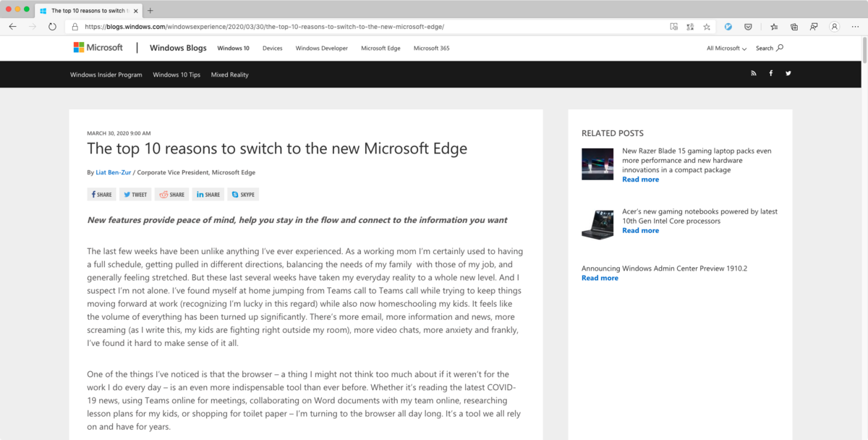The image size is (868, 440).
Task: Click Read more under Windows Admin Center post
Action: click(600, 278)
